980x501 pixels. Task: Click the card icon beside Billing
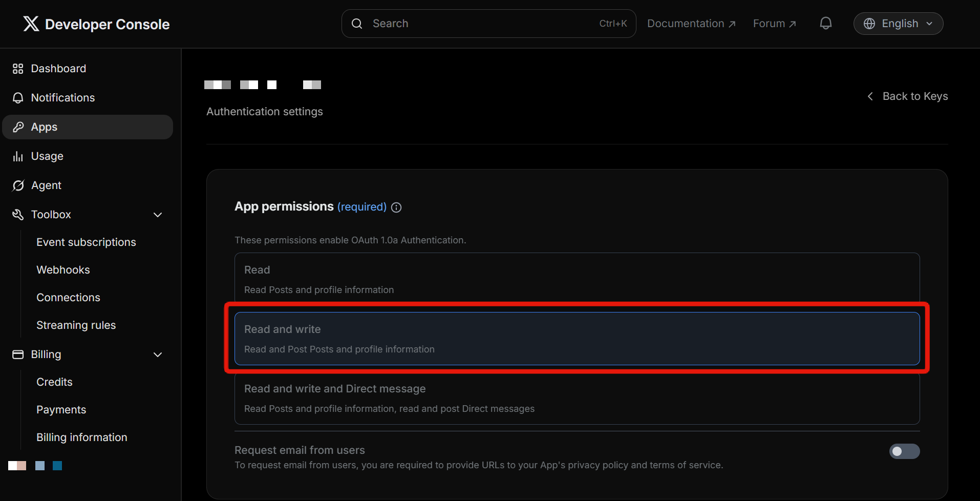coord(18,354)
